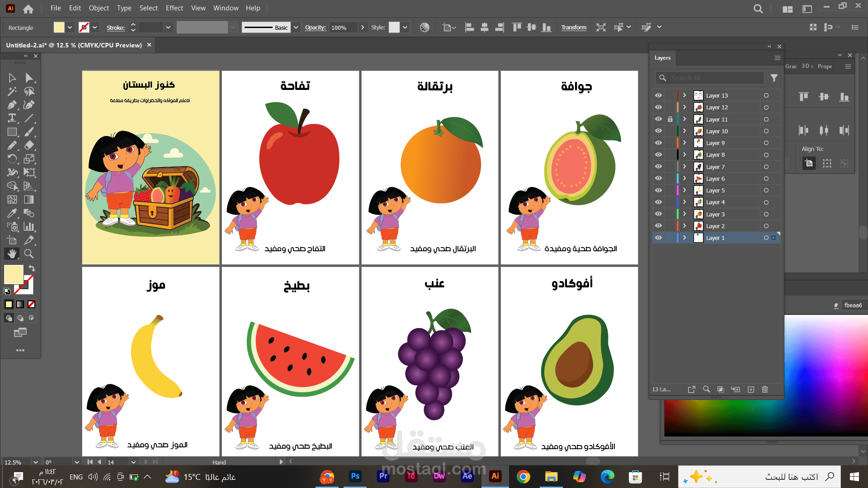Viewport: 868px width, 488px height.
Task: Select the Pen tool
Action: pos(12,105)
